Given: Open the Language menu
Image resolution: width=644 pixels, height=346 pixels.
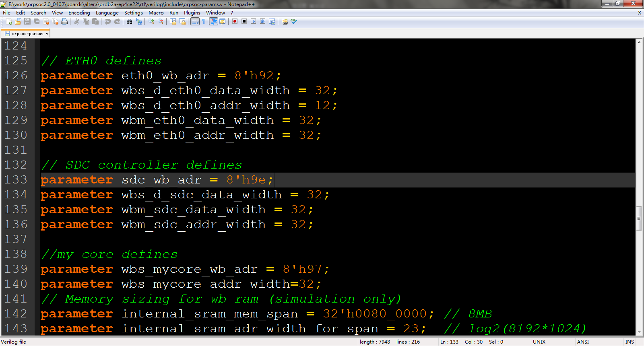Looking at the screenshot, I should (107, 13).
